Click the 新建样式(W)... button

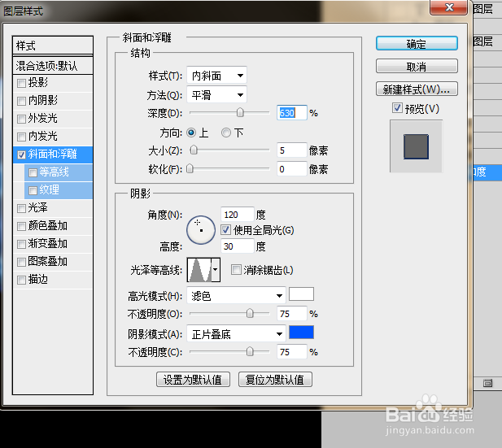point(417,89)
